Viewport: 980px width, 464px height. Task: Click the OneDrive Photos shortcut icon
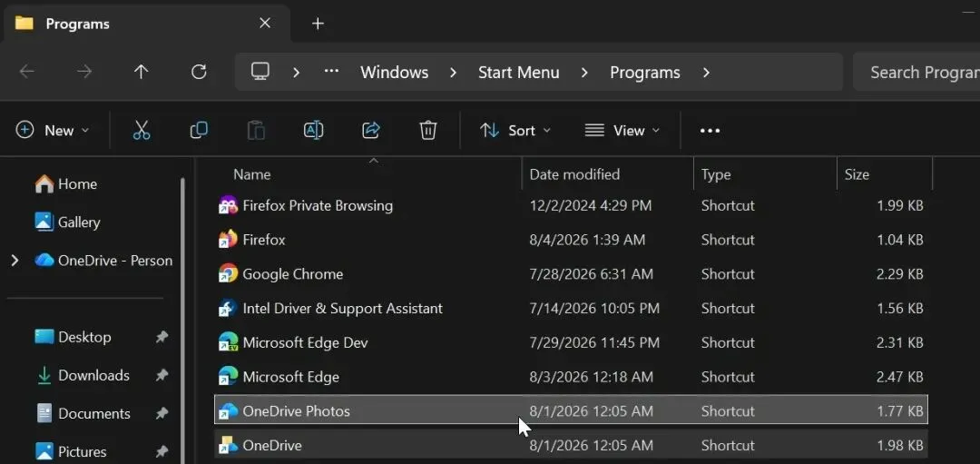pyautogui.click(x=228, y=410)
